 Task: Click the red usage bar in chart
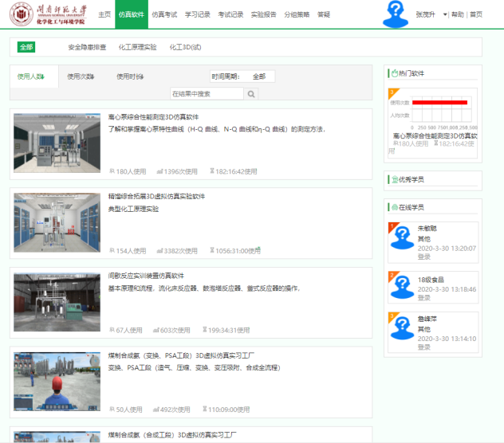[438, 104]
